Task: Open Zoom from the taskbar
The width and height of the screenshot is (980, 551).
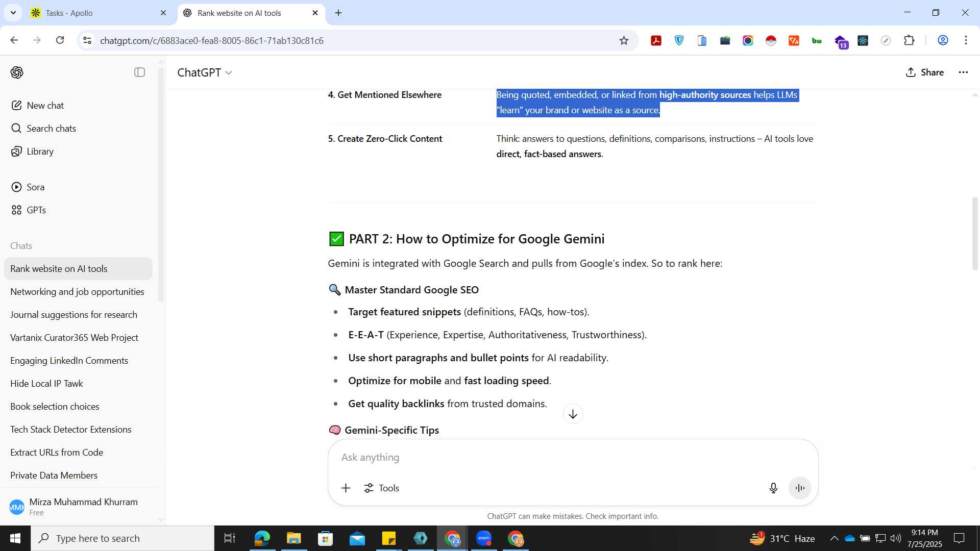Action: [484, 538]
